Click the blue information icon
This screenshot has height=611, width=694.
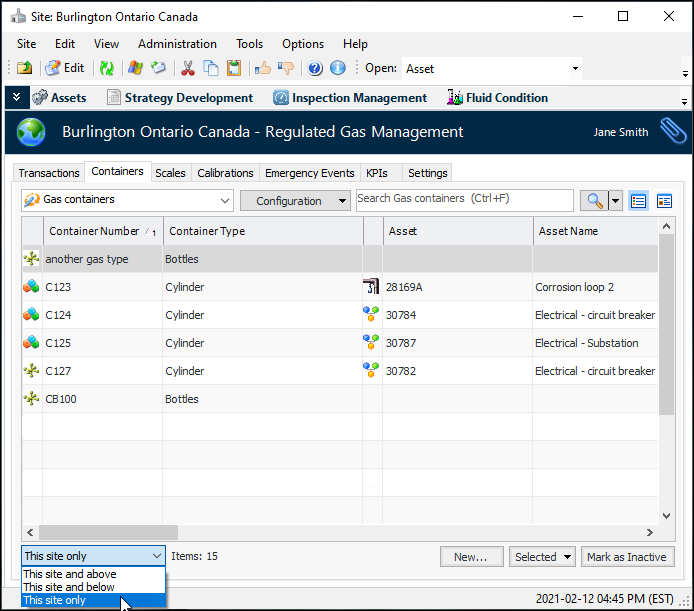338,68
